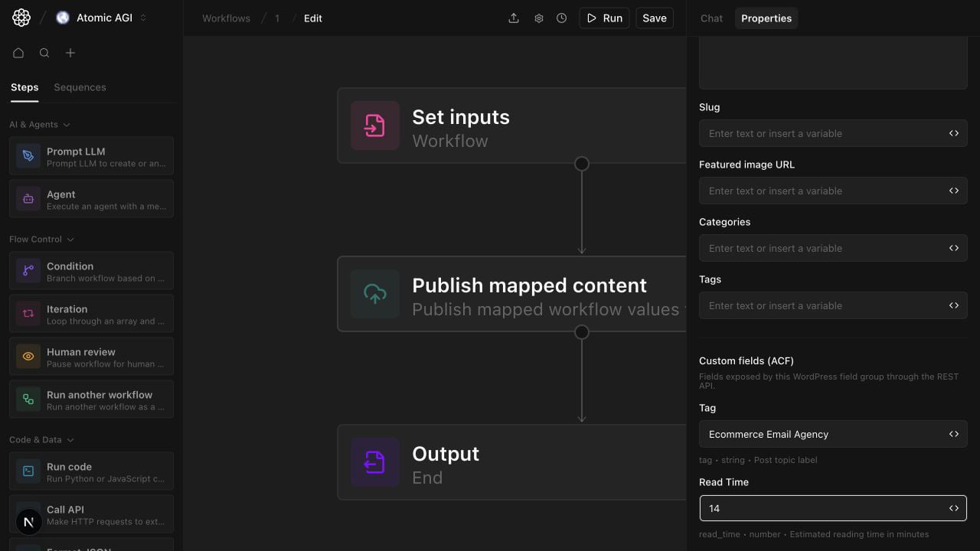Click breadcrumb item 1
980x551 pixels.
pos(277,18)
